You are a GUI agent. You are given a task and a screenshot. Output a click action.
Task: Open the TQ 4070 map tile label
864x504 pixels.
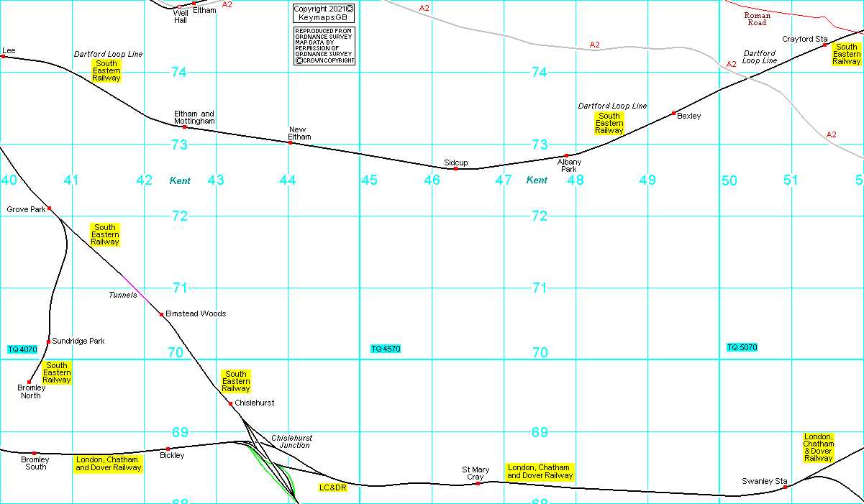click(x=22, y=349)
